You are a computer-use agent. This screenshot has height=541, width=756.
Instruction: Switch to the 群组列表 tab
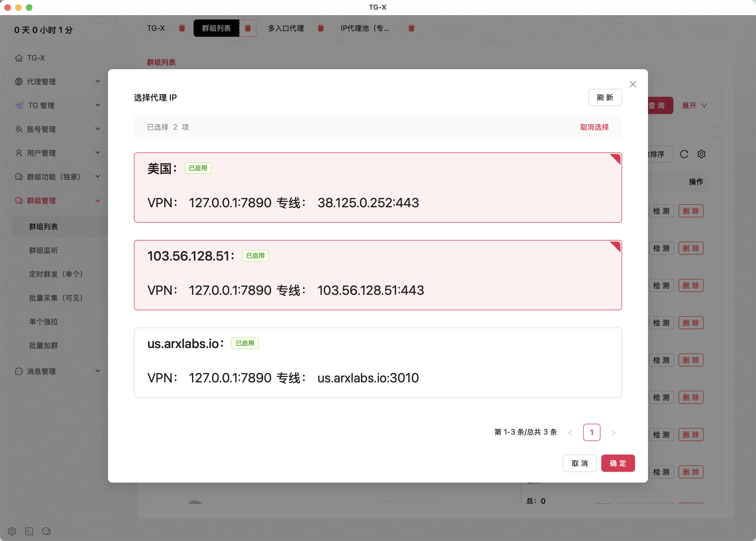216,28
